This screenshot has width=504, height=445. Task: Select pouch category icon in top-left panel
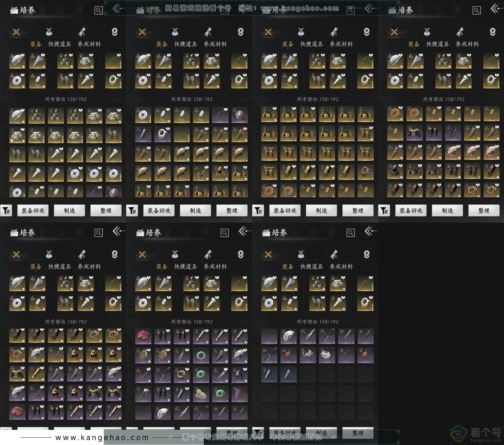49,32
